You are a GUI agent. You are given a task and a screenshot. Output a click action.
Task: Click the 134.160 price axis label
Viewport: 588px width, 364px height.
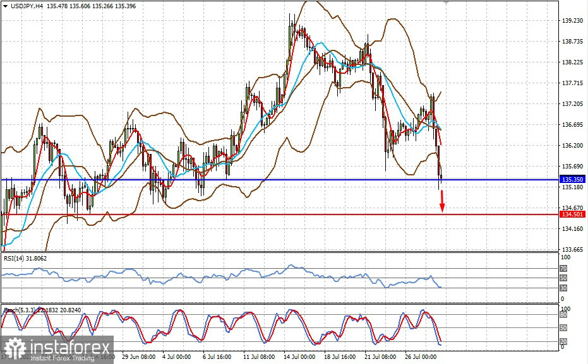point(572,228)
